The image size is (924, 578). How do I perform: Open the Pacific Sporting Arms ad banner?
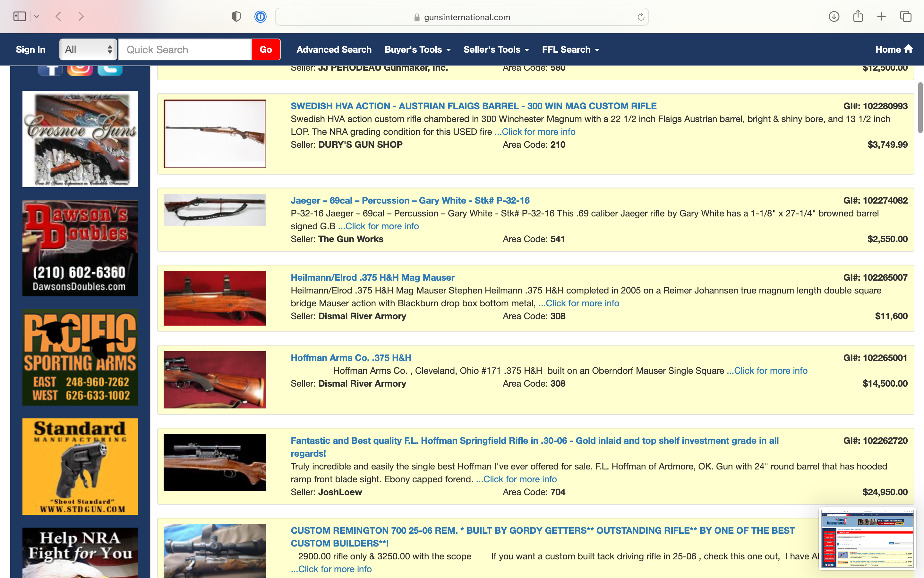(x=80, y=357)
